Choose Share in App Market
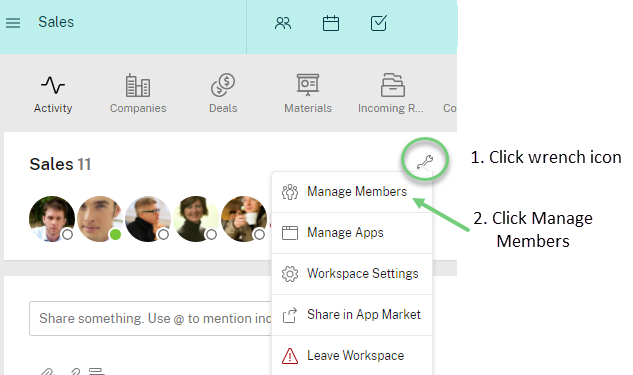The width and height of the screenshot is (633, 375). (x=352, y=315)
